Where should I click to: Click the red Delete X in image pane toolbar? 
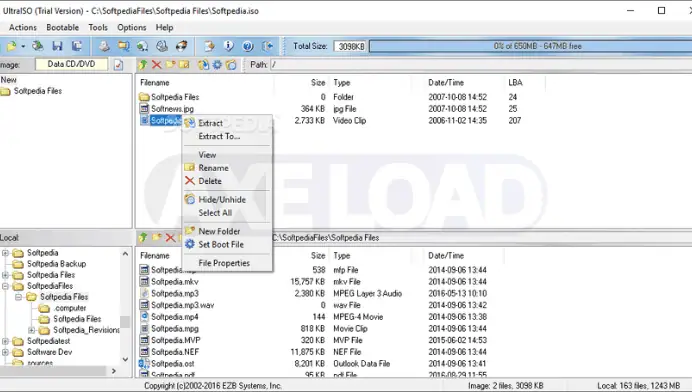tap(156, 65)
